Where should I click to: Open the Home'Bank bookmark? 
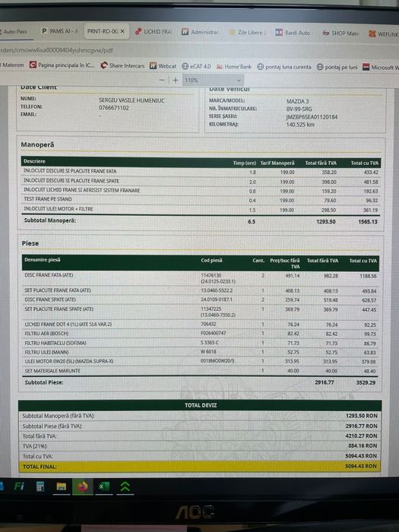pyautogui.click(x=234, y=67)
